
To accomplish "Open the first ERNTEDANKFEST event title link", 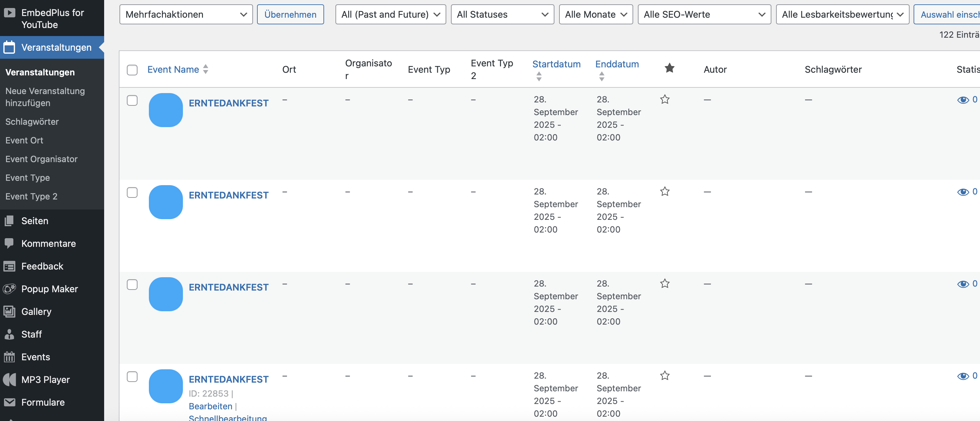I will point(229,103).
